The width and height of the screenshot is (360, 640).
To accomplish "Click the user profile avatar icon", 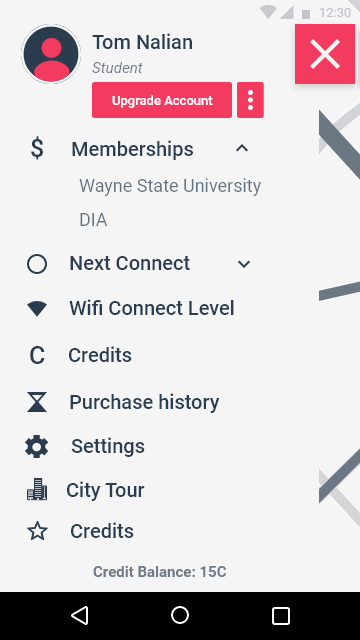I will point(51,54).
